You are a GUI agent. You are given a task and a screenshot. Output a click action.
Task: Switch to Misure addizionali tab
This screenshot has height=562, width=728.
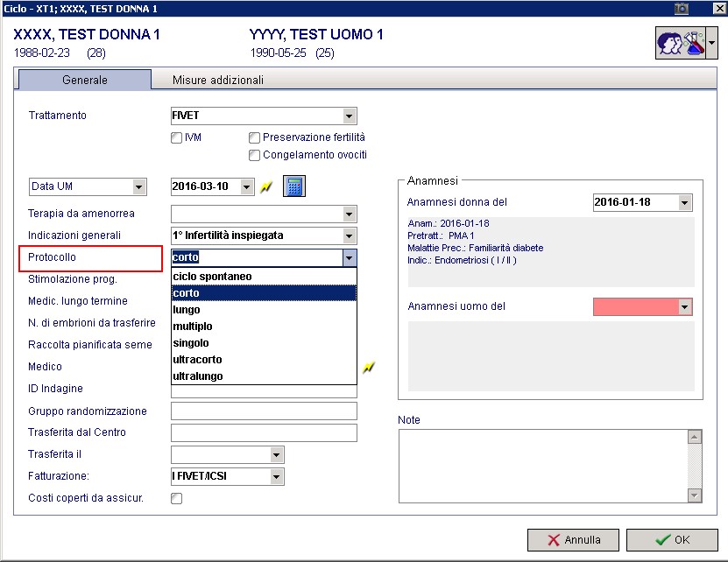point(218,80)
